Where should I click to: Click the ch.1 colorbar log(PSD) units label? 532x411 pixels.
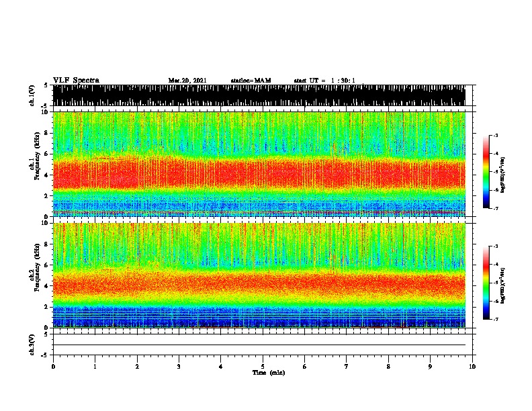[503, 175]
